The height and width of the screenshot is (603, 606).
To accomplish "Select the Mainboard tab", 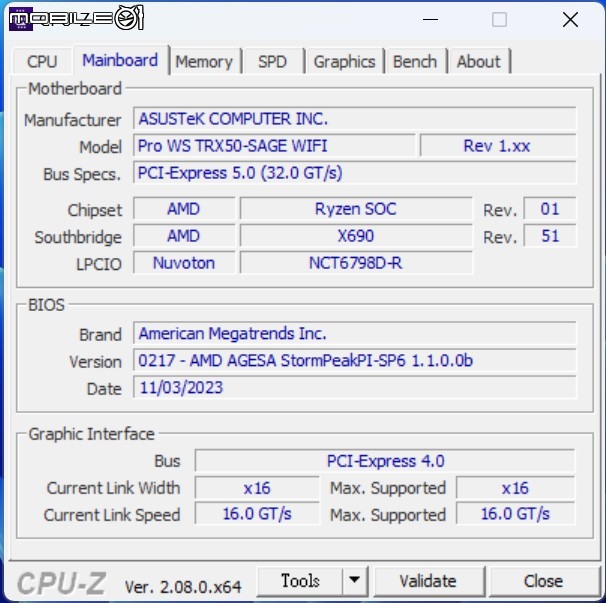I will pyautogui.click(x=121, y=60).
